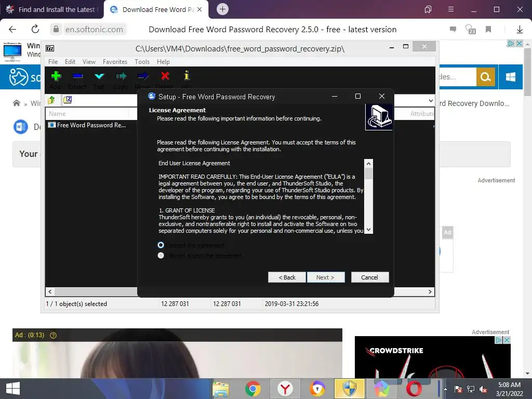Viewport: 532px width, 399px height.
Task: Click the Next button in Setup
Action: [326, 277]
